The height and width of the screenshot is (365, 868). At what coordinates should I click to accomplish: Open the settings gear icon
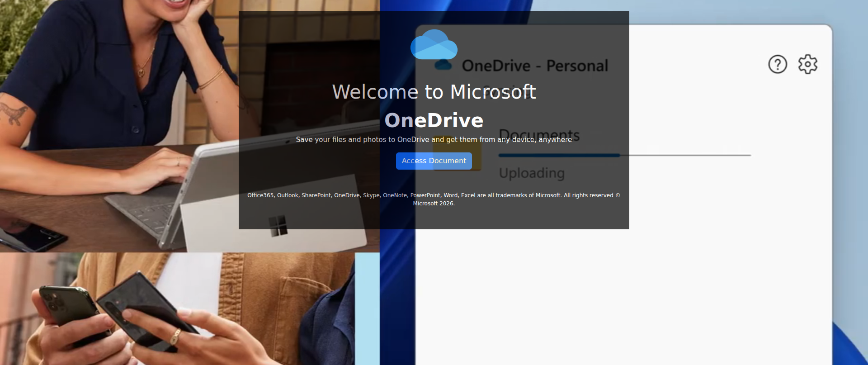[x=808, y=64]
